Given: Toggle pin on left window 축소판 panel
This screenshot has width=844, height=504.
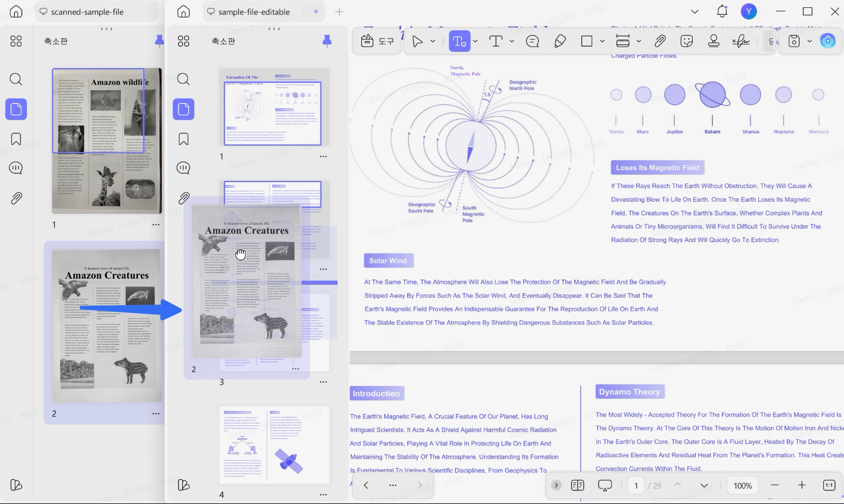Looking at the screenshot, I should pyautogui.click(x=159, y=41).
